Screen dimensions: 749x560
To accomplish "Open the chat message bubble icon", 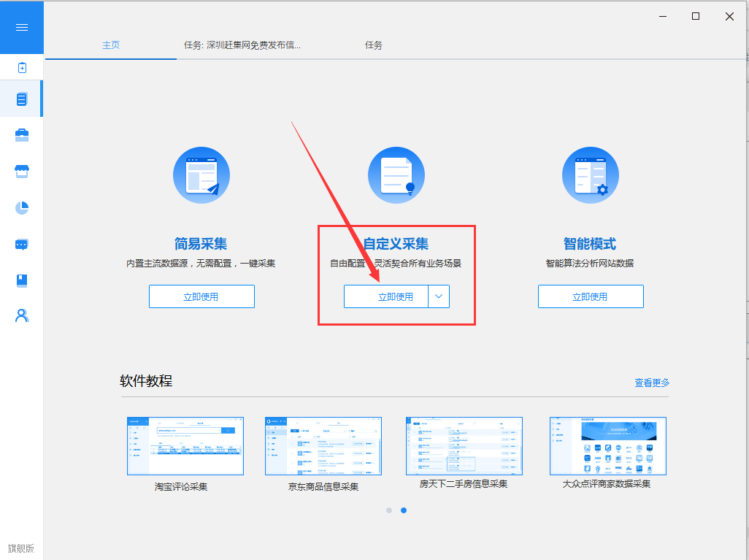I will [22, 245].
